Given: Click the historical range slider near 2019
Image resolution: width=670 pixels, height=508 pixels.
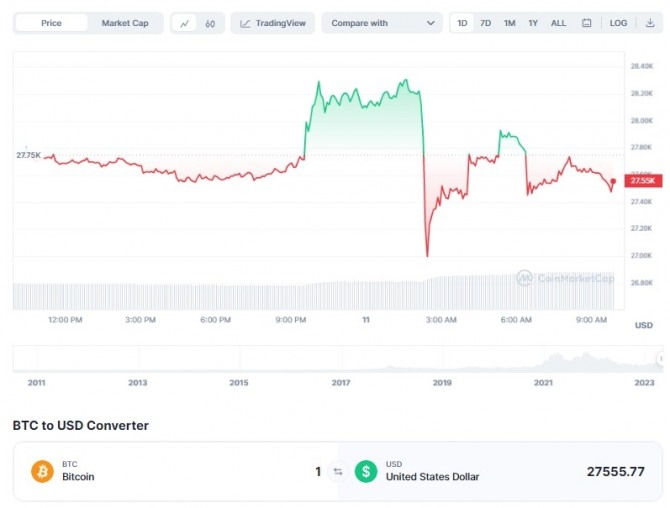Looking at the screenshot, I should [442, 362].
